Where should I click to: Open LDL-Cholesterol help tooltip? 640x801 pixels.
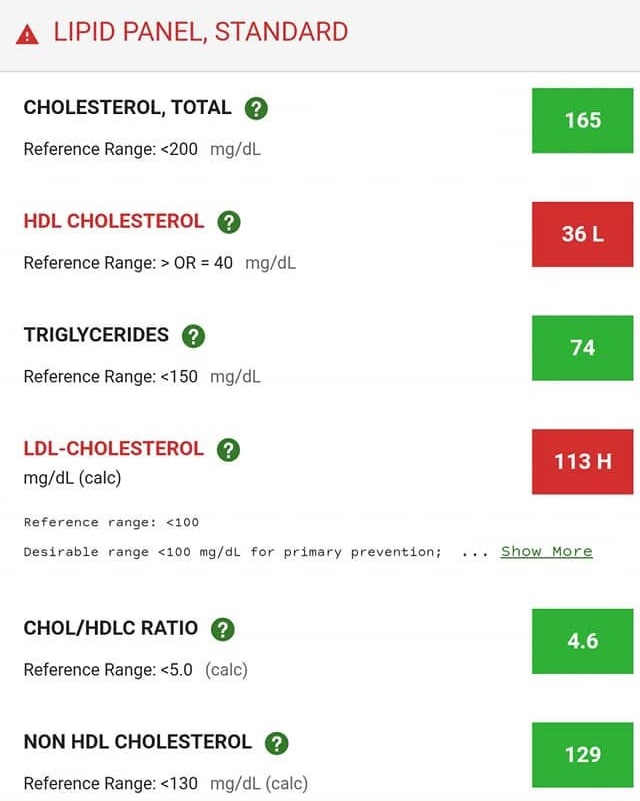(x=227, y=448)
